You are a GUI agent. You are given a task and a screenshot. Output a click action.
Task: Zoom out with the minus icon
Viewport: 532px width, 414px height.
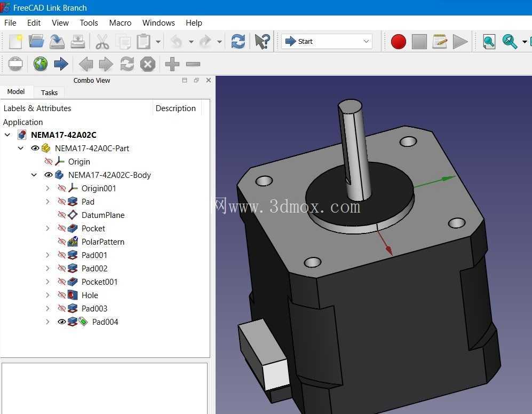(193, 64)
